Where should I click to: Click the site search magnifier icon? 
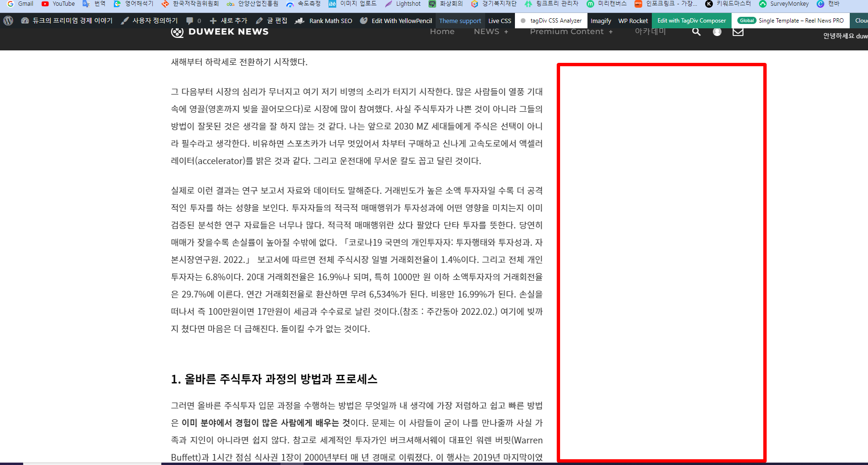(696, 32)
